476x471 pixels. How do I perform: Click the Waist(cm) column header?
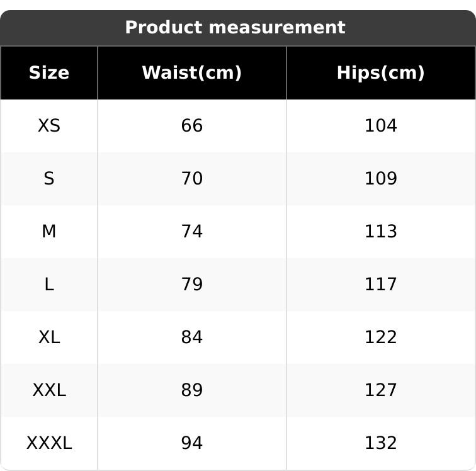[192, 73]
